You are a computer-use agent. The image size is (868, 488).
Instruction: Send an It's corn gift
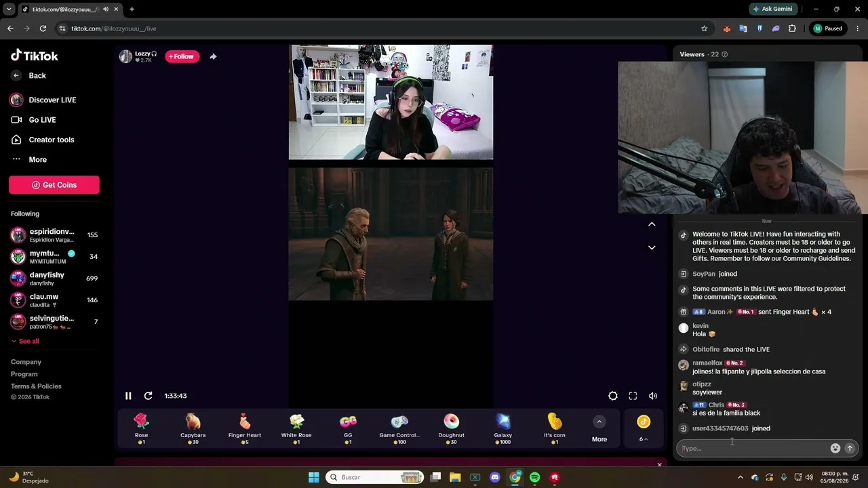pos(555,428)
